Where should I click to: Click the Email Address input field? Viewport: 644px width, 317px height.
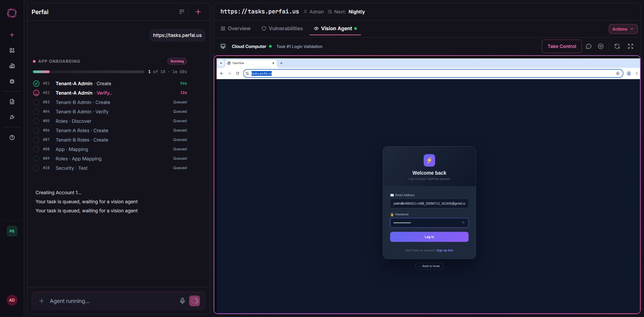[429, 203]
